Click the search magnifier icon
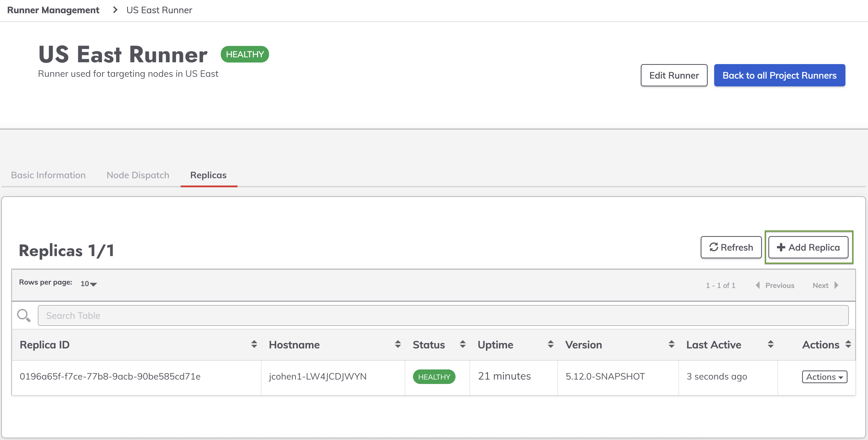Image resolution: width=868 pixels, height=440 pixels. pos(24,315)
